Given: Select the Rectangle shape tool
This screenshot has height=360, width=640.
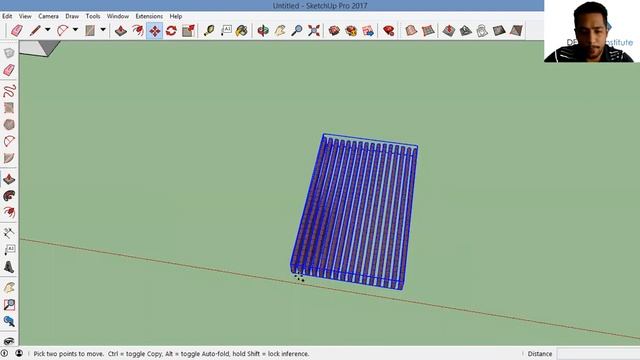Looking at the screenshot, I should pos(90,31).
